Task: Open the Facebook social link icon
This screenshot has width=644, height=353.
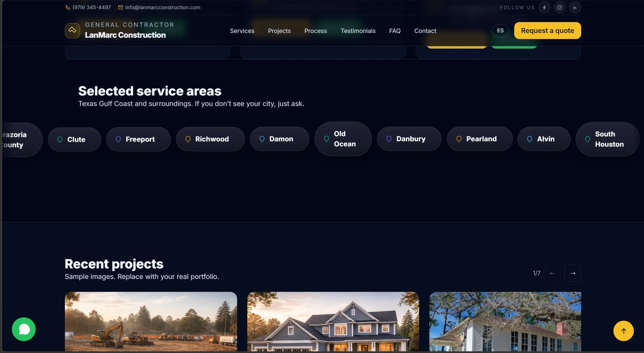Action: coord(544,7)
